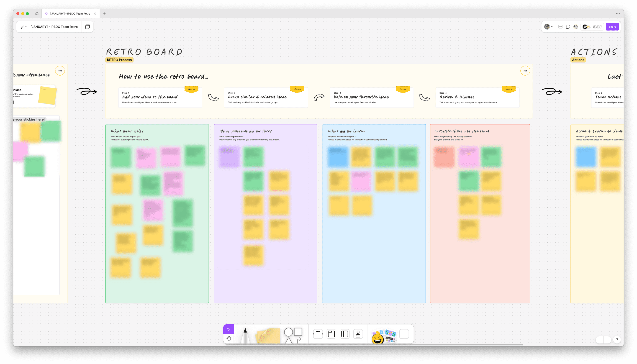The width and height of the screenshot is (637, 364).
Task: Toggle spotlight mode
Action: pos(576,27)
